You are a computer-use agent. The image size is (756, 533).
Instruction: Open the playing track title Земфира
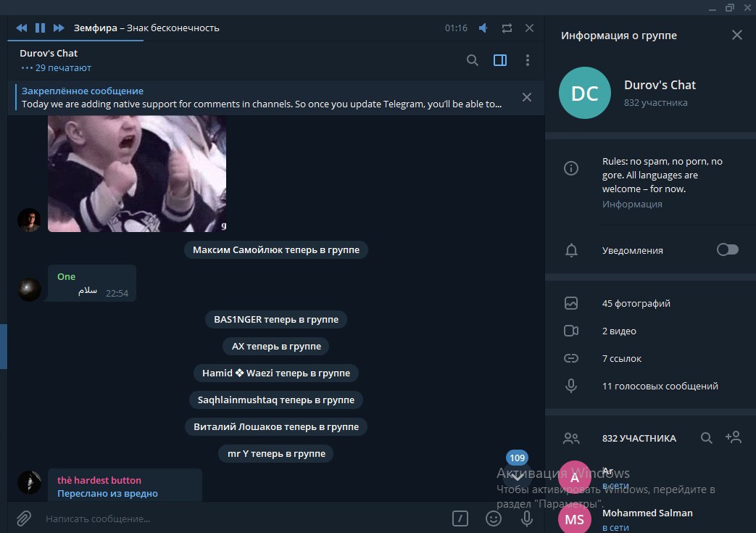pyautogui.click(x=146, y=28)
